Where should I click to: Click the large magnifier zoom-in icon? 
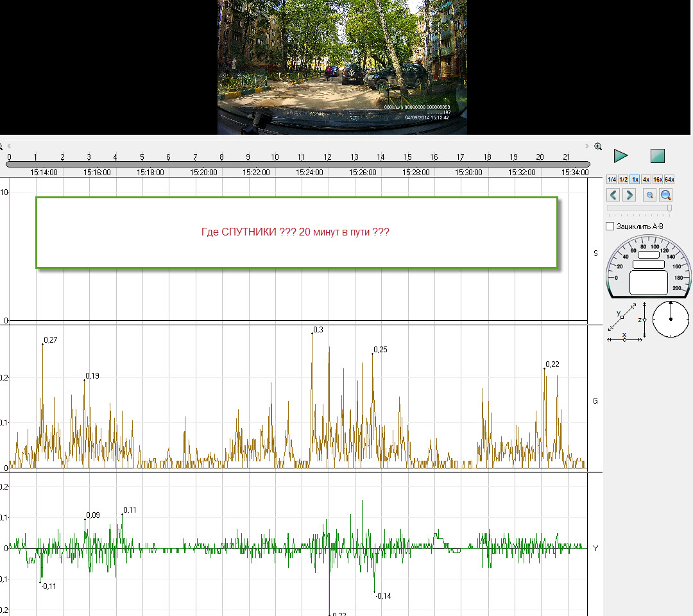666,195
